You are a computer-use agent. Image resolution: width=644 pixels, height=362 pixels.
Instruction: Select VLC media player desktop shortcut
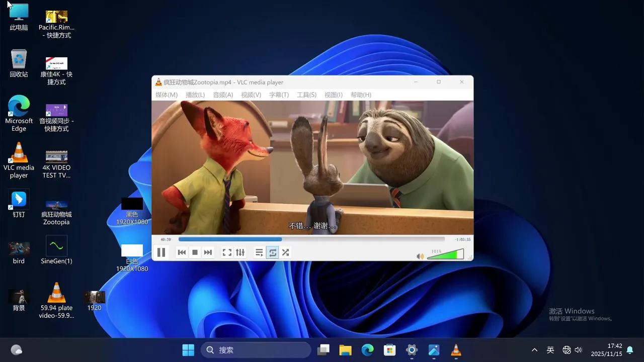(19, 160)
